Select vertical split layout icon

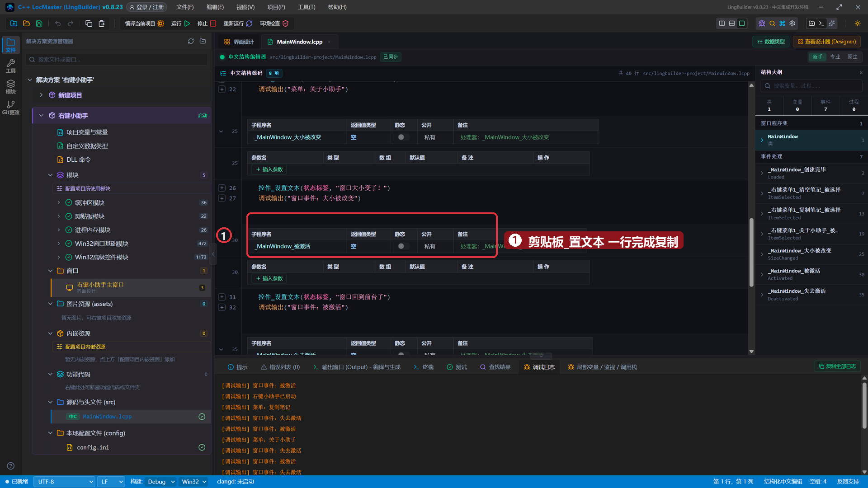pyautogui.click(x=722, y=23)
